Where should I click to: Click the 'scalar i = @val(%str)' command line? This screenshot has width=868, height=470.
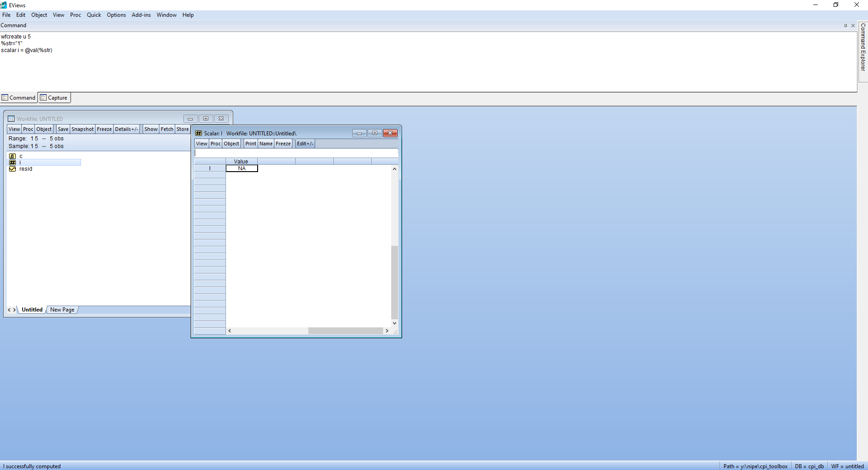pos(27,50)
